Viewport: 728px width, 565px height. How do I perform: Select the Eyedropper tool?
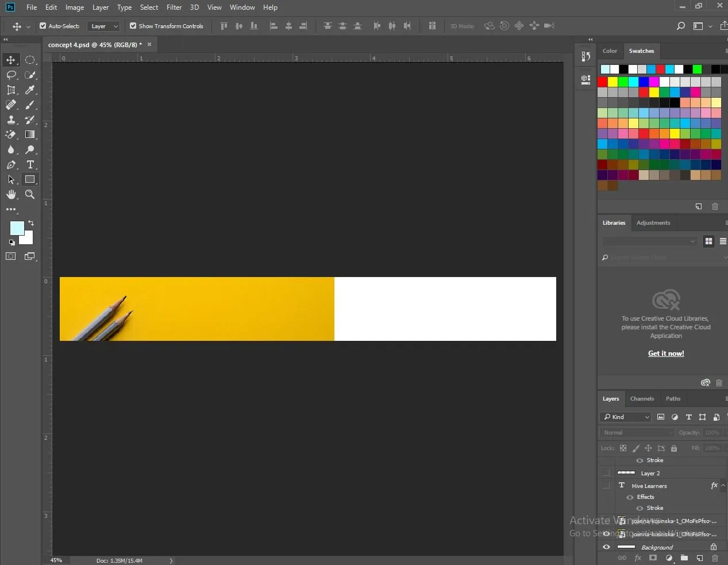pyautogui.click(x=30, y=90)
